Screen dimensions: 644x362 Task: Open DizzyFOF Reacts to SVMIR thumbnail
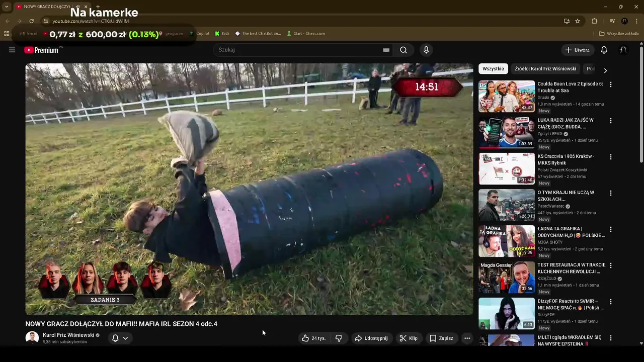pyautogui.click(x=507, y=313)
